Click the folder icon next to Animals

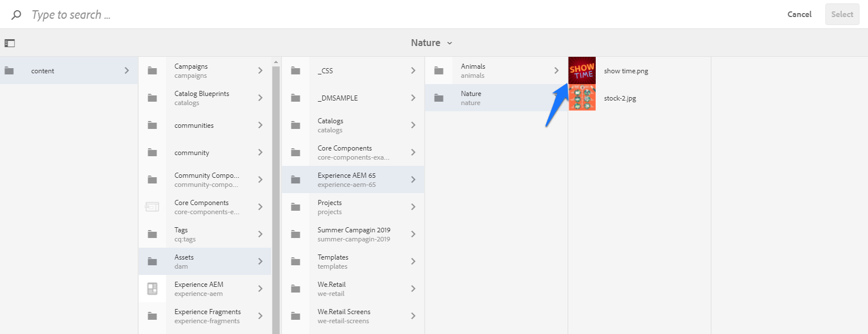(439, 70)
